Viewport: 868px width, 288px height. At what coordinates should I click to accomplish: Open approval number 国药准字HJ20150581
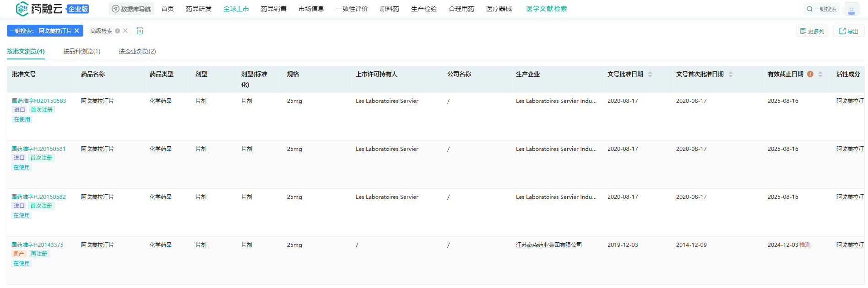[39, 149]
